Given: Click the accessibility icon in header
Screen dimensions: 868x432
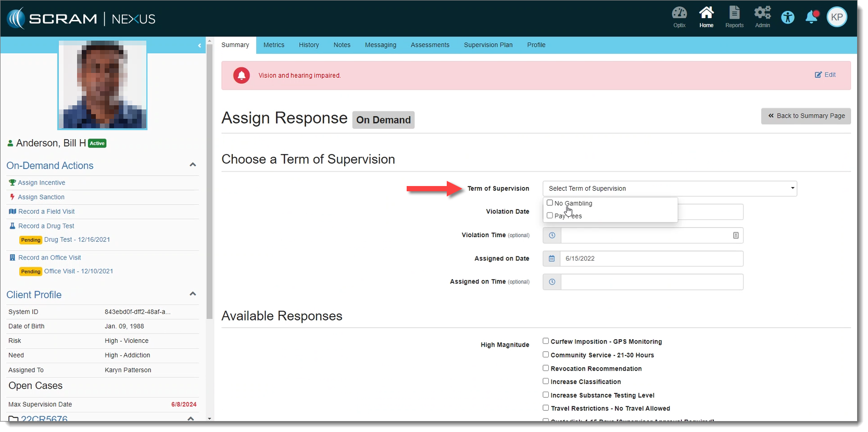Looking at the screenshot, I should point(788,17).
